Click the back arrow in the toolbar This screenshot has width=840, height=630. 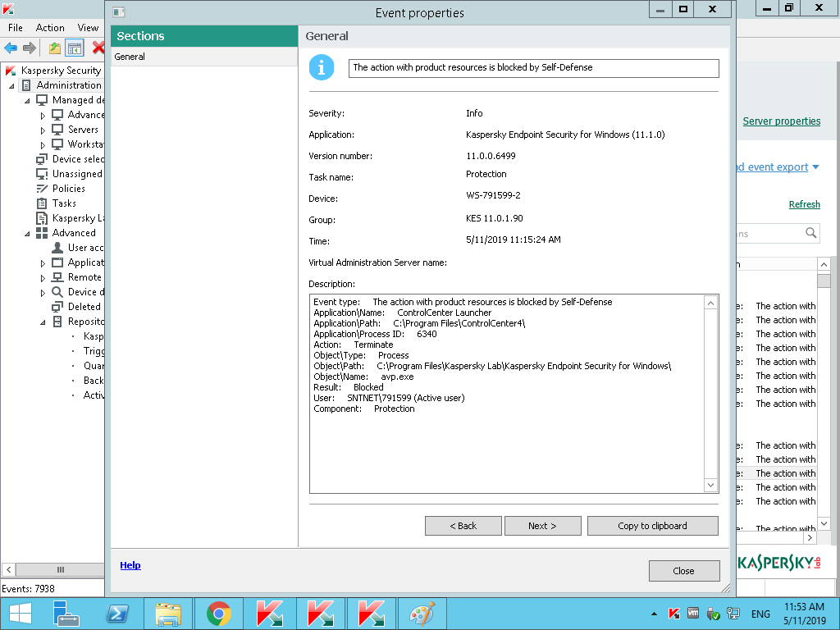pos(11,48)
